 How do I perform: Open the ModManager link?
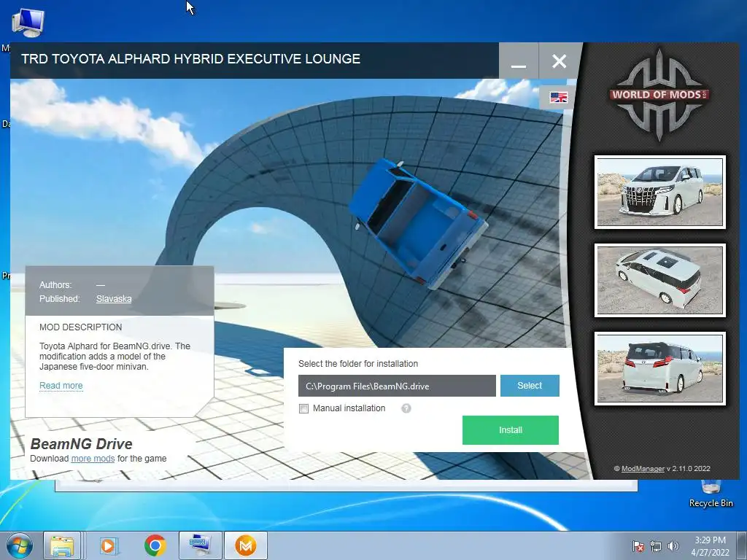coord(643,469)
